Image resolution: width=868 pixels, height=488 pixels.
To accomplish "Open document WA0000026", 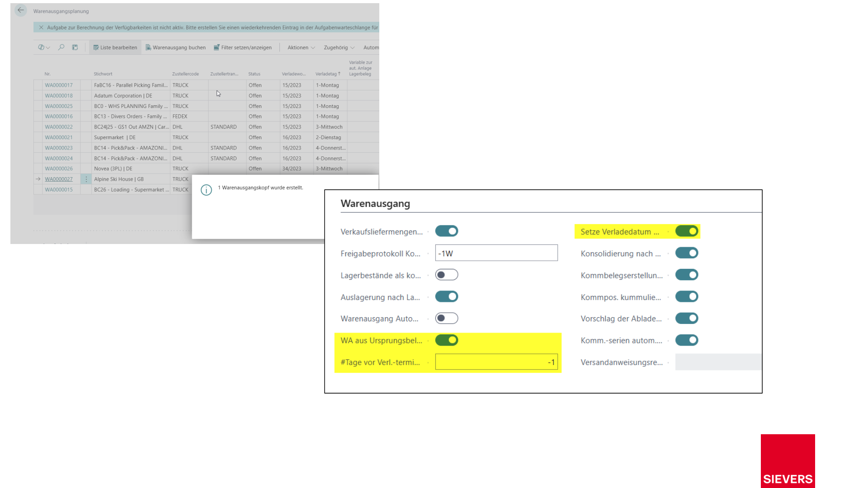I will (x=59, y=169).
